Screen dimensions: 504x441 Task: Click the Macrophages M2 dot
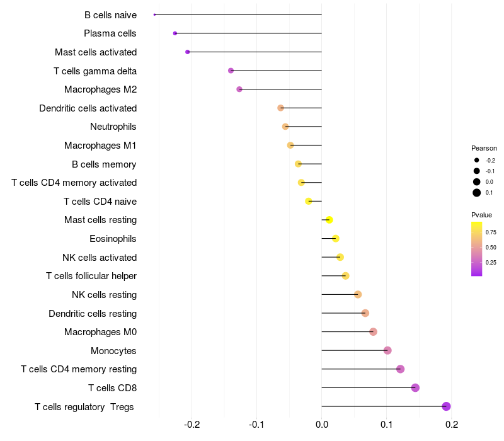[x=239, y=89]
